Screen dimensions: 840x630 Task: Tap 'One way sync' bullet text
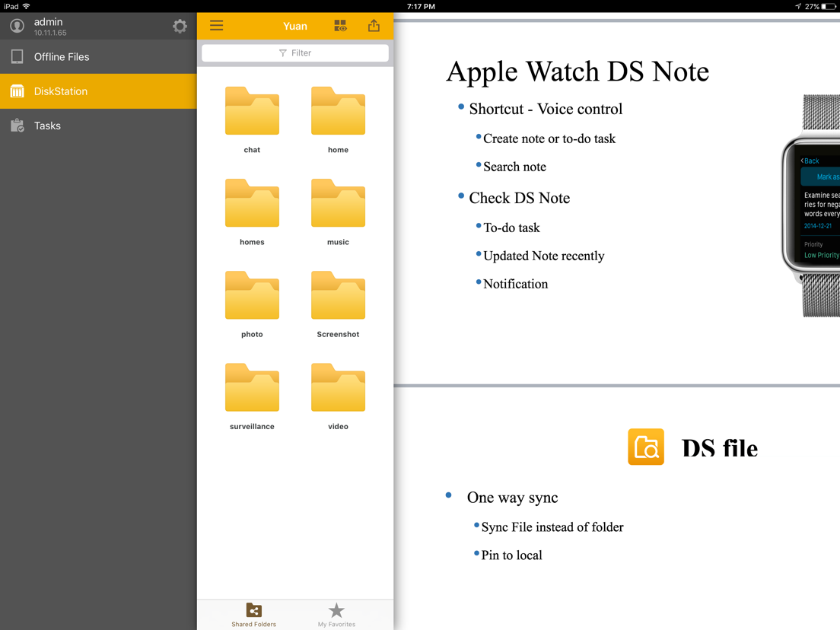(x=512, y=498)
